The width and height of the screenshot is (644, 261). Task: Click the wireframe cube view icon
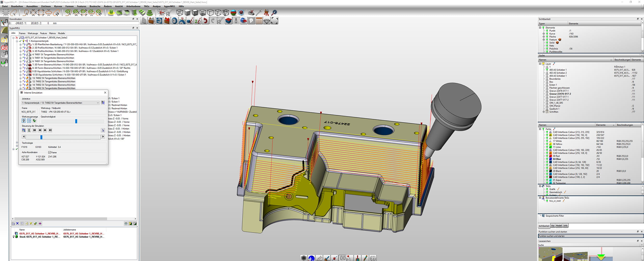coord(179,12)
